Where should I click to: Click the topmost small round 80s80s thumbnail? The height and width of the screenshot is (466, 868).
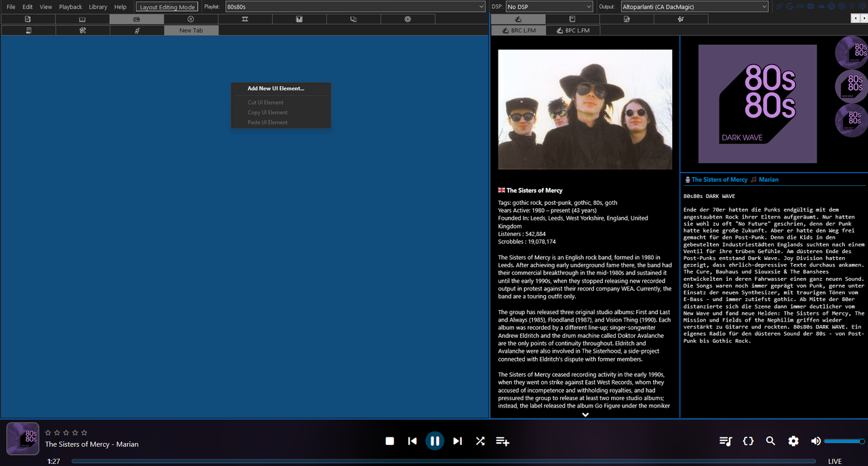(852, 52)
